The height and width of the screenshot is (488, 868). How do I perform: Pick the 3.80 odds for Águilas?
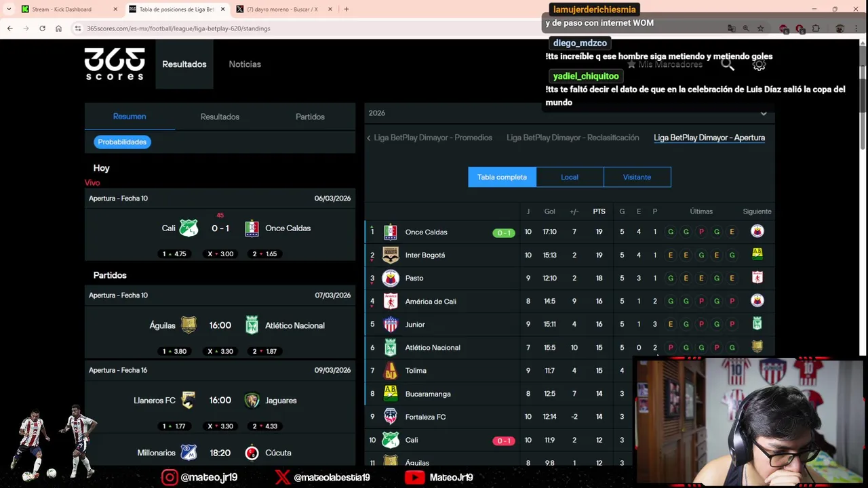[x=174, y=351]
